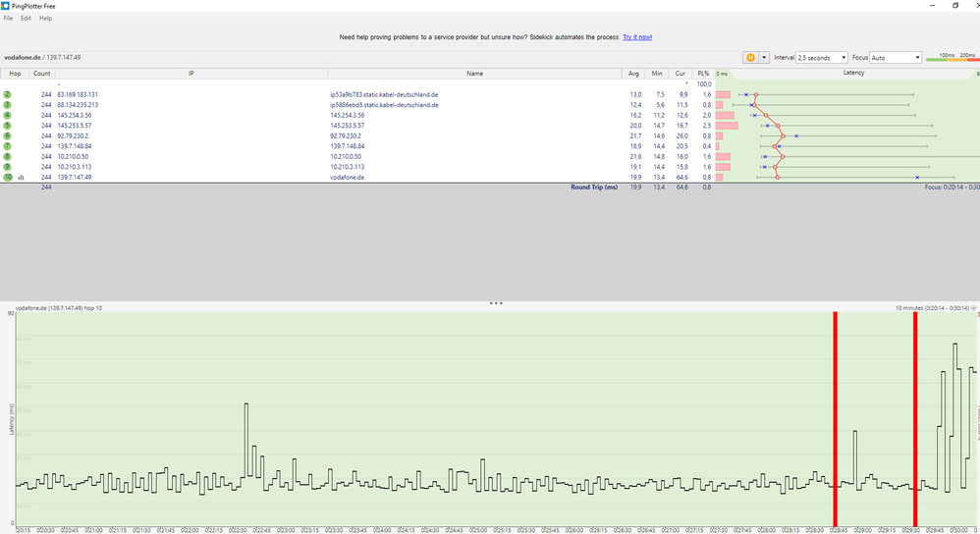This screenshot has height=534, width=980.
Task: Click the first red packet loss bar in timeline
Action: click(x=835, y=419)
